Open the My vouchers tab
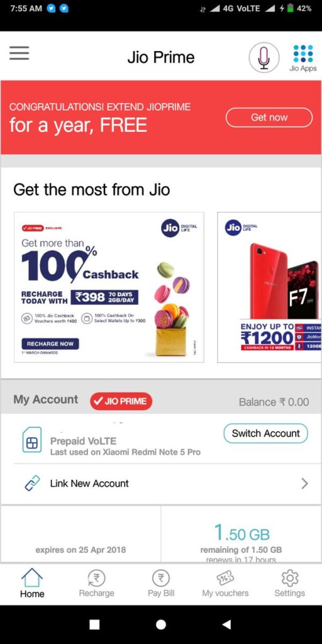This screenshot has height=644, width=322. pos(225,583)
